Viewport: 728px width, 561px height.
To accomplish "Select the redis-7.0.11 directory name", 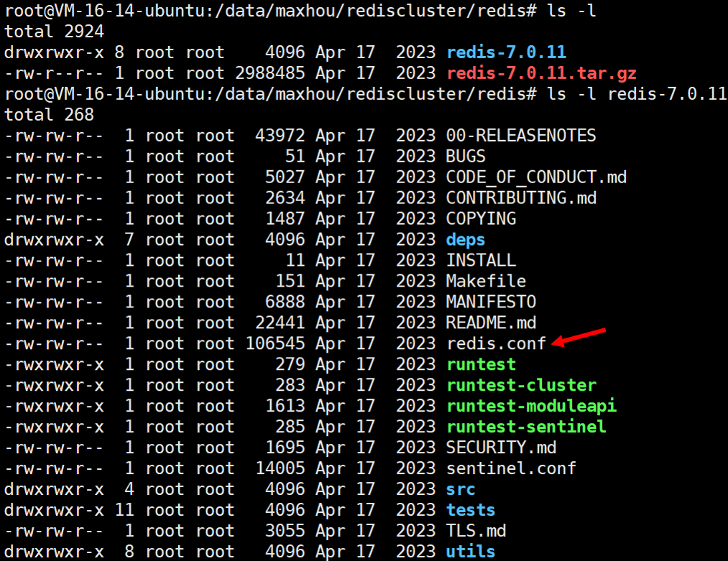I will pos(506,52).
